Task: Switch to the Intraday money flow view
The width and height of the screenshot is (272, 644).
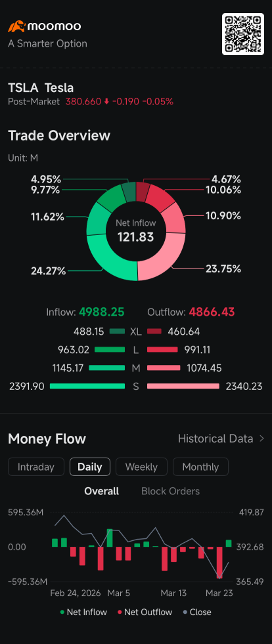Action: [36, 467]
